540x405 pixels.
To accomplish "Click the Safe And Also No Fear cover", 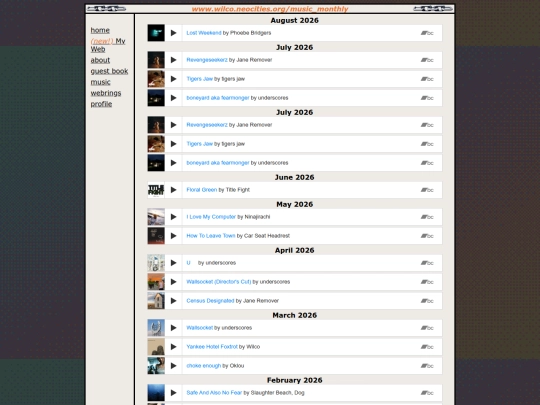I will tap(156, 393).
